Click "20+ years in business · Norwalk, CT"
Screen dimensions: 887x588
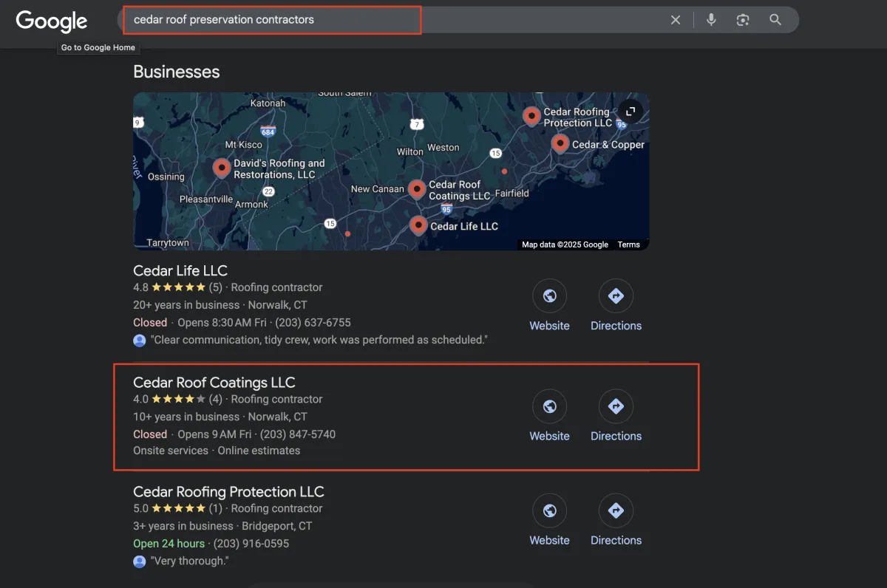[x=220, y=305]
